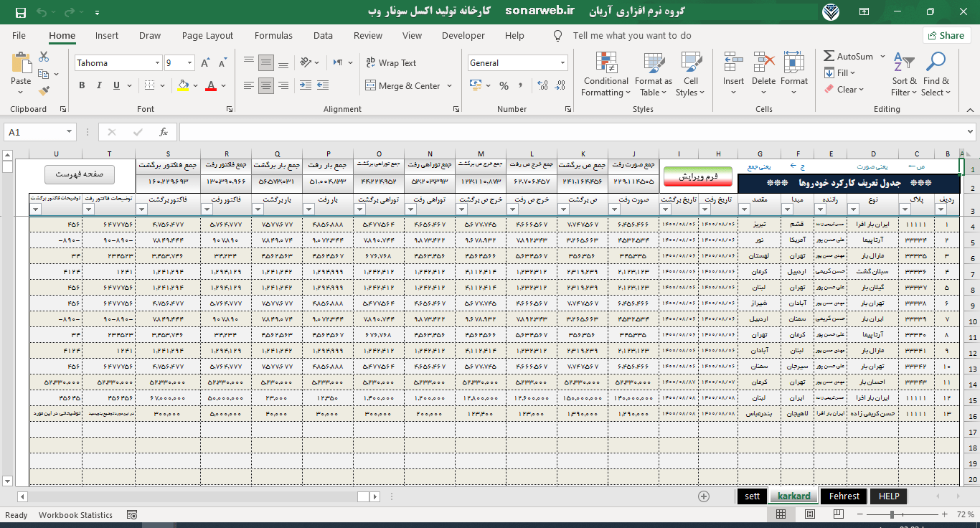The image size is (980, 528).
Task: Open the General number format dropdown
Action: (561, 63)
